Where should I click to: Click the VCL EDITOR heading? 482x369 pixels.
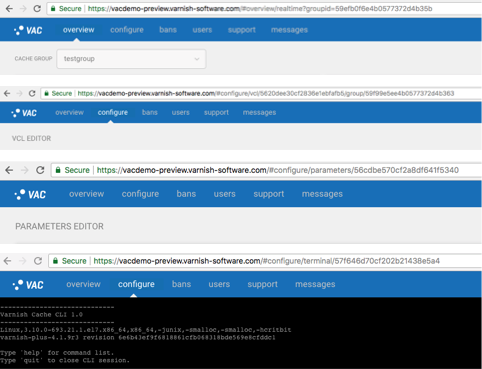32,138
